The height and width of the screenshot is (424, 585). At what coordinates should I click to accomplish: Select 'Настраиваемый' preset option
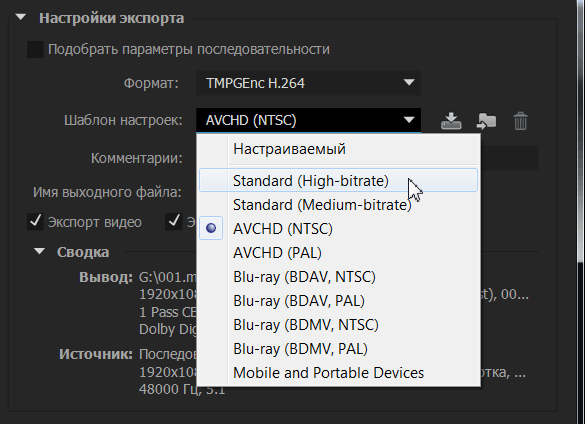coord(338,149)
